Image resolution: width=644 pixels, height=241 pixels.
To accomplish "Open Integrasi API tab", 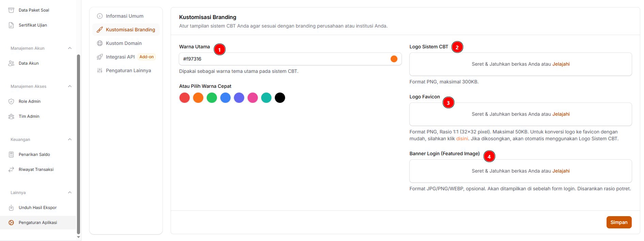I will tap(126, 57).
